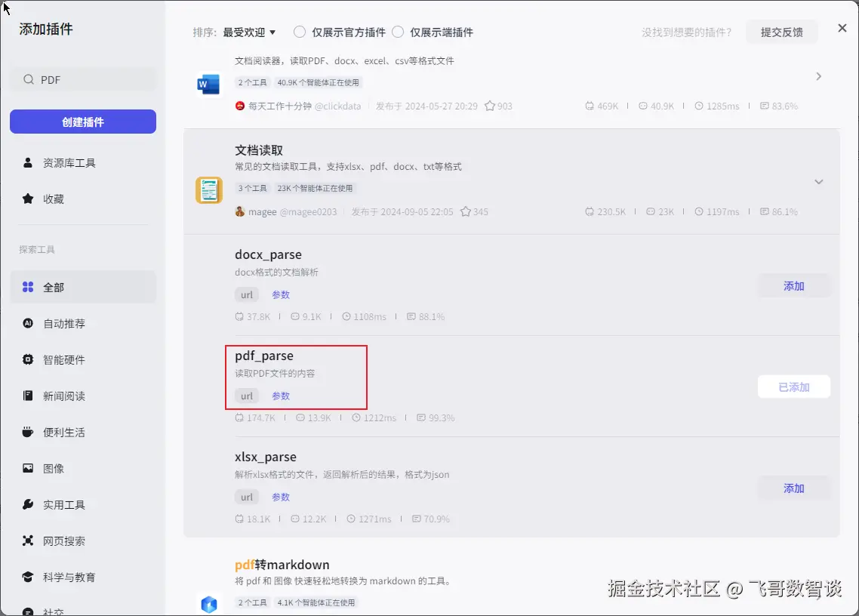Image resolution: width=859 pixels, height=616 pixels.
Task: Open the 便利生活 category
Action: click(x=83, y=432)
